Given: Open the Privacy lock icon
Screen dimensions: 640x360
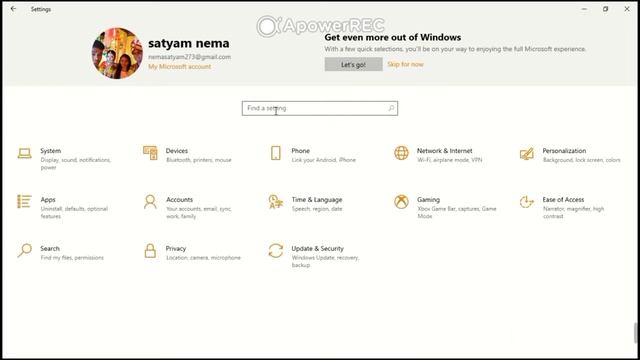Looking at the screenshot, I should pyautogui.click(x=150, y=251).
